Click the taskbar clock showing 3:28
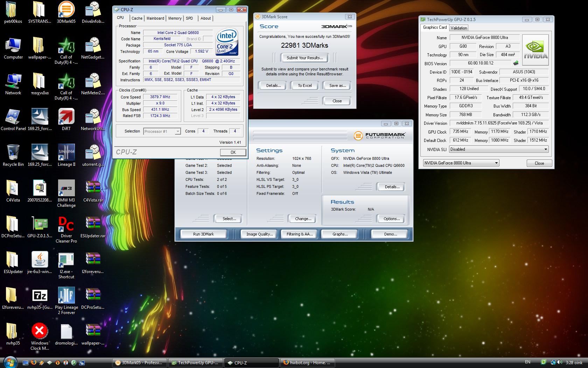The image size is (588, 368). coord(574,363)
